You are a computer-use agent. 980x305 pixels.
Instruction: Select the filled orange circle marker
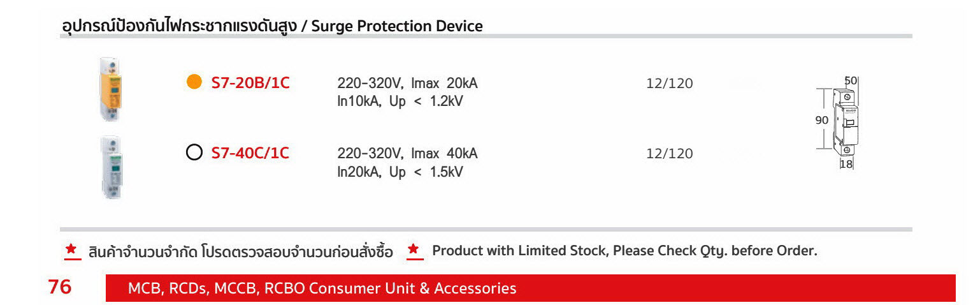coord(194,82)
